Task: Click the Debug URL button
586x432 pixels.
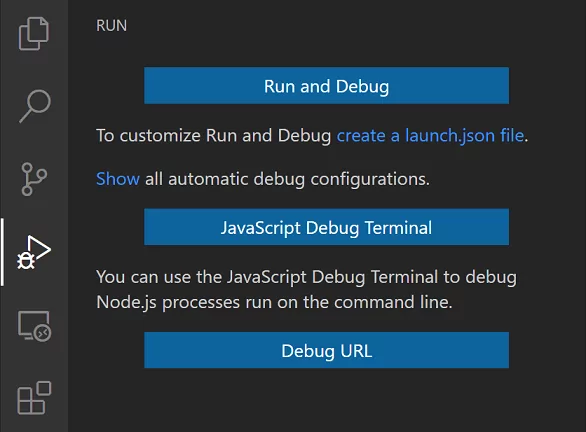Action: tap(326, 350)
